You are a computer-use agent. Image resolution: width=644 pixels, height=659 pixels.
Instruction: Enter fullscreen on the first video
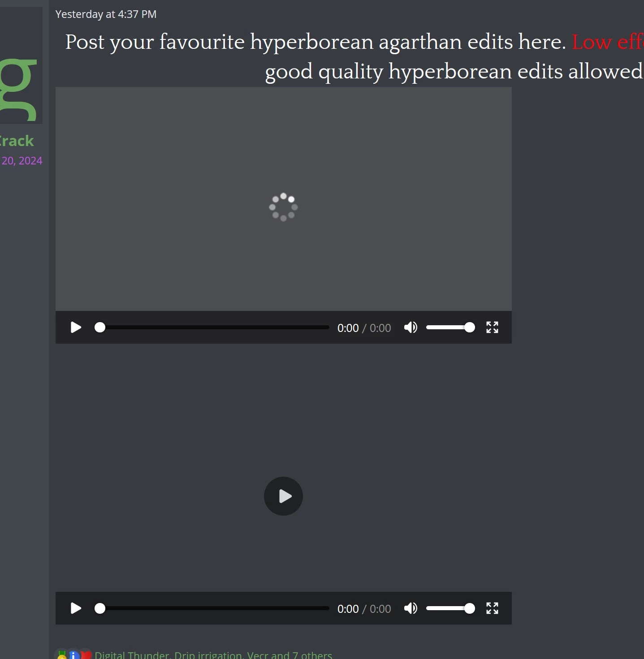[492, 327]
